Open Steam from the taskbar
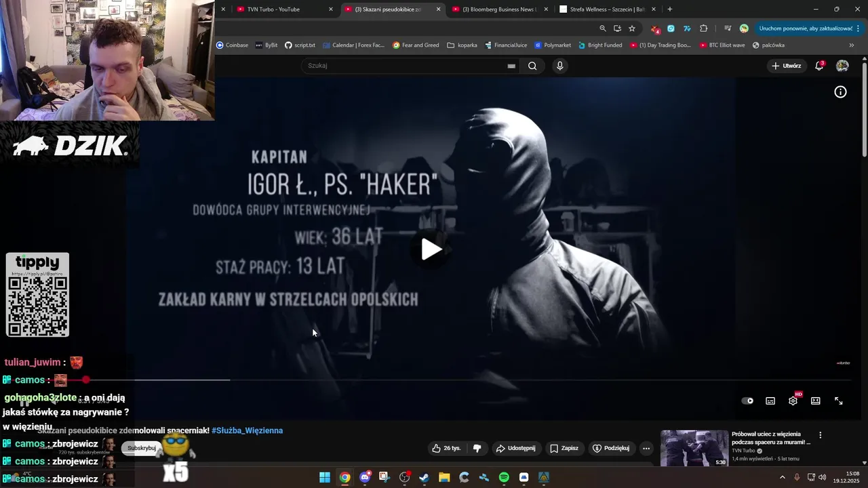The image size is (868, 488). (425, 477)
